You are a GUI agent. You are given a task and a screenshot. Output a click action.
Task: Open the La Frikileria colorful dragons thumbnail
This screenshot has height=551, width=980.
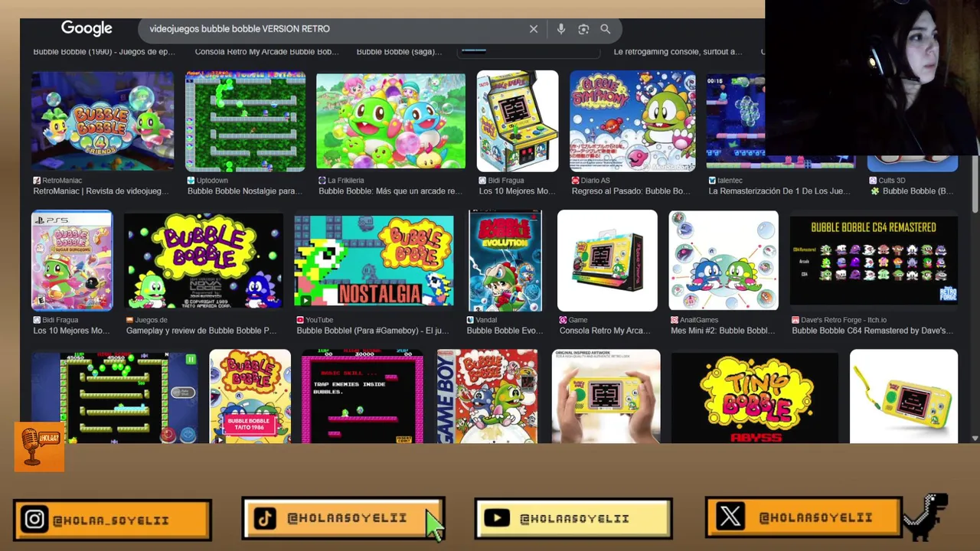390,121
